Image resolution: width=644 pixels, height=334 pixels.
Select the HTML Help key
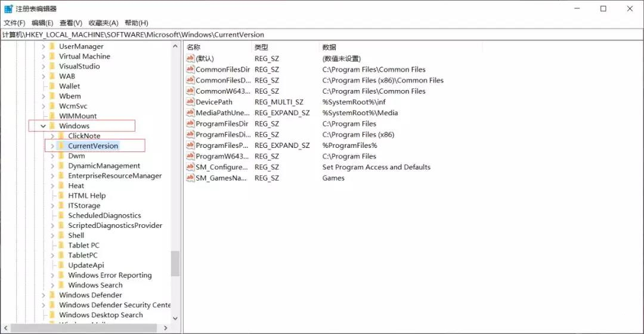(x=86, y=196)
